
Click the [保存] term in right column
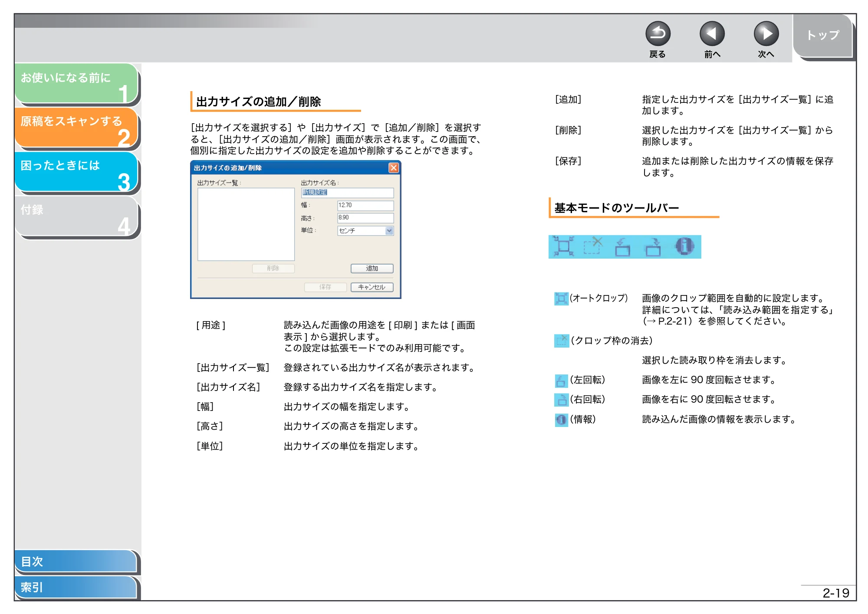click(568, 161)
